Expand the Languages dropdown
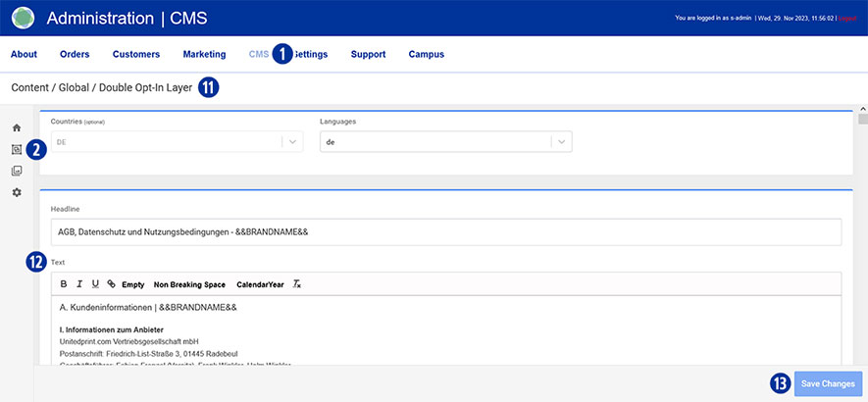Image resolution: width=868 pixels, height=402 pixels. [561, 141]
